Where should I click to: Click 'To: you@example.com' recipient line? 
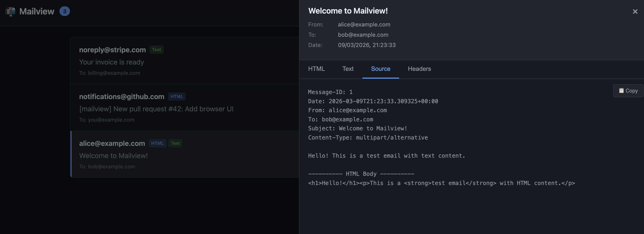tap(107, 120)
